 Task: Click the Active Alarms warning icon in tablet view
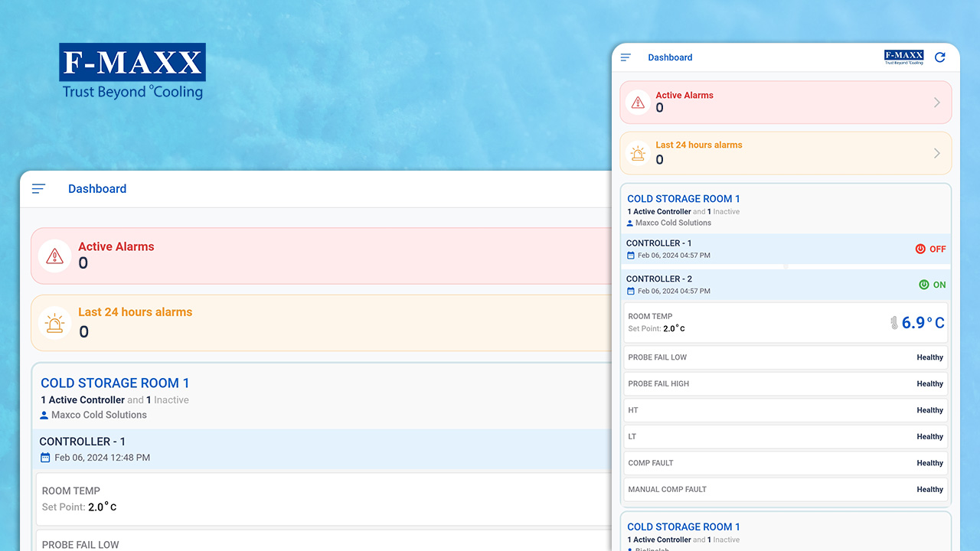click(x=54, y=256)
